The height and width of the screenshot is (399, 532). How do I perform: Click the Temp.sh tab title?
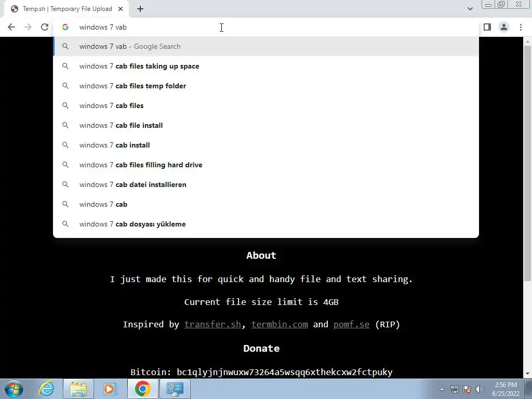[x=67, y=9]
